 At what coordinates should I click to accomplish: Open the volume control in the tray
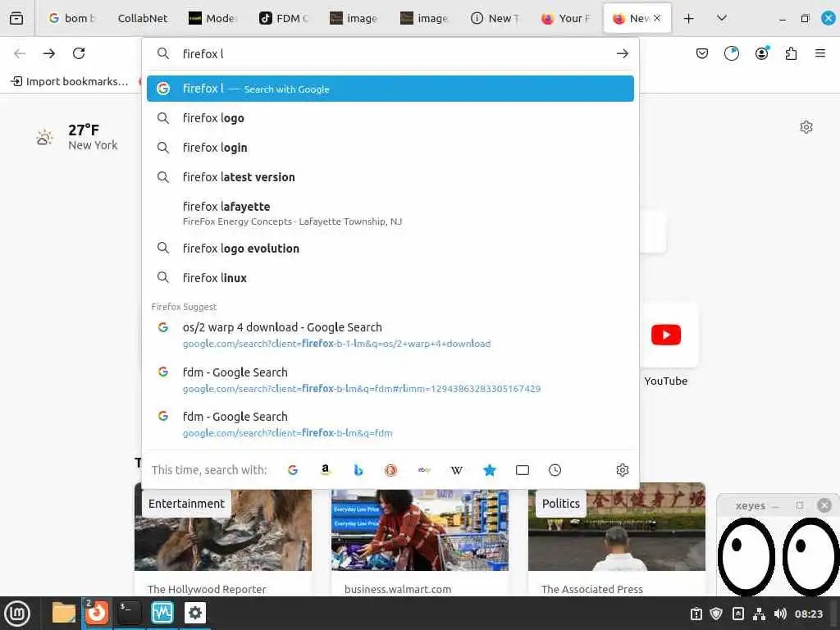(x=780, y=614)
